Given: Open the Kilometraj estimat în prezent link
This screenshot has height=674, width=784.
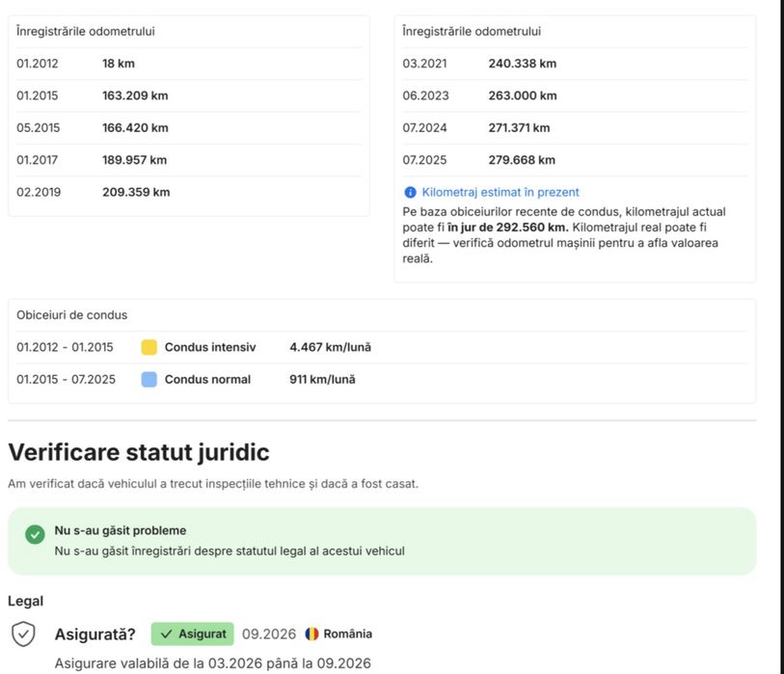Looking at the screenshot, I should (500, 192).
